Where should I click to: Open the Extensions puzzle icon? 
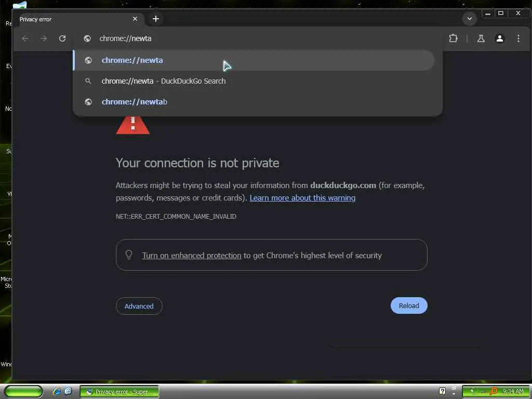453,38
